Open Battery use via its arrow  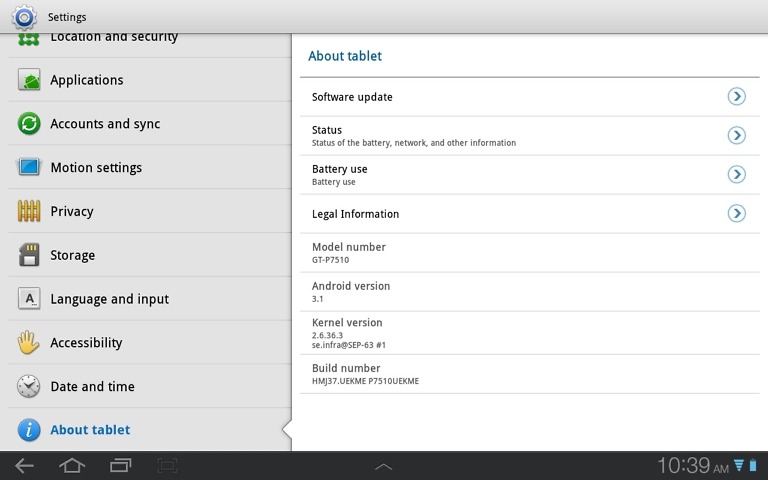(x=736, y=175)
